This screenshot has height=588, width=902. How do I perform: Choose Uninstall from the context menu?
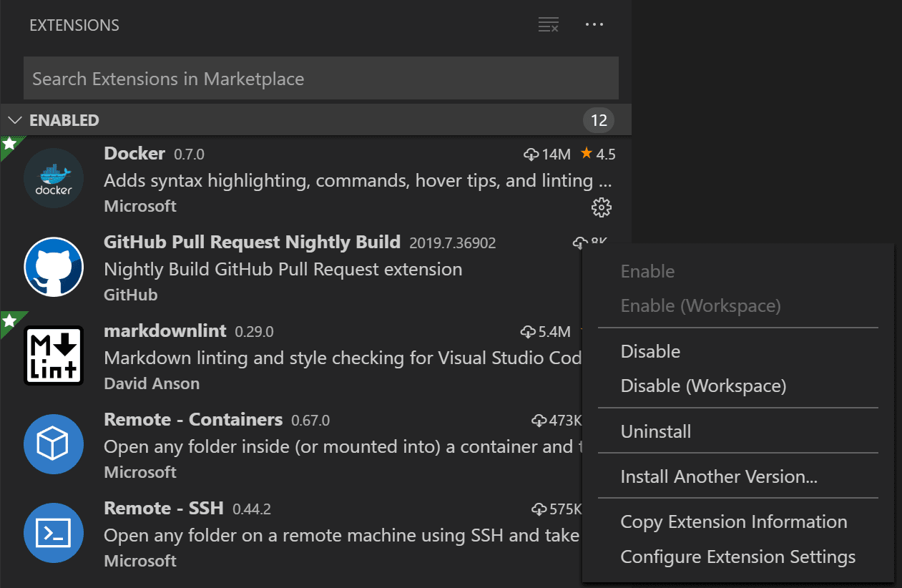click(x=655, y=431)
